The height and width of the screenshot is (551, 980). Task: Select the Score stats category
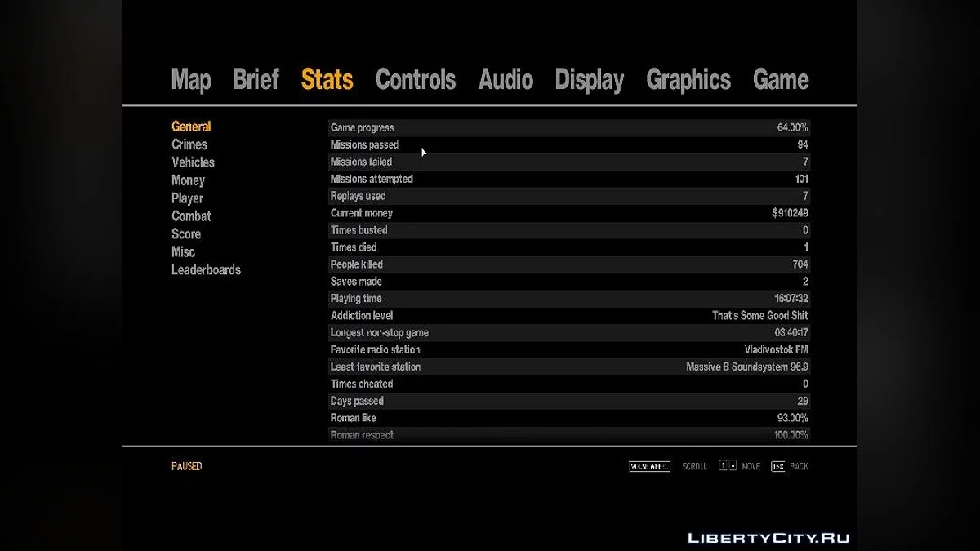click(186, 234)
